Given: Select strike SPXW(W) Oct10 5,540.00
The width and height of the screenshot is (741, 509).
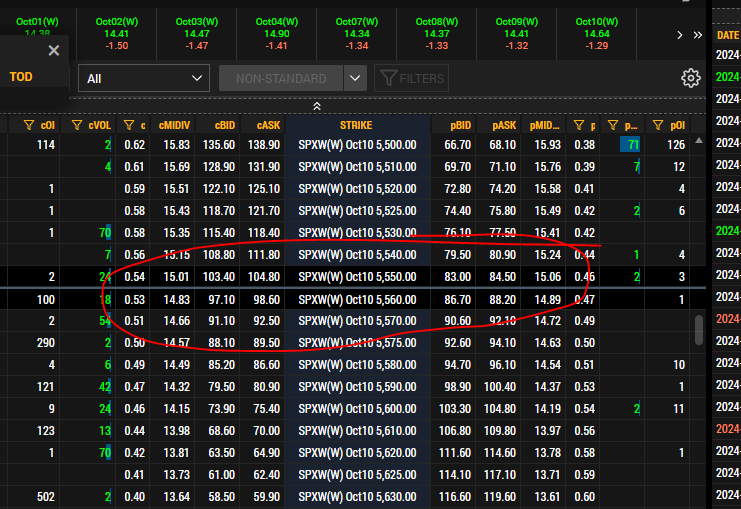Looking at the screenshot, I should pyautogui.click(x=357, y=255).
